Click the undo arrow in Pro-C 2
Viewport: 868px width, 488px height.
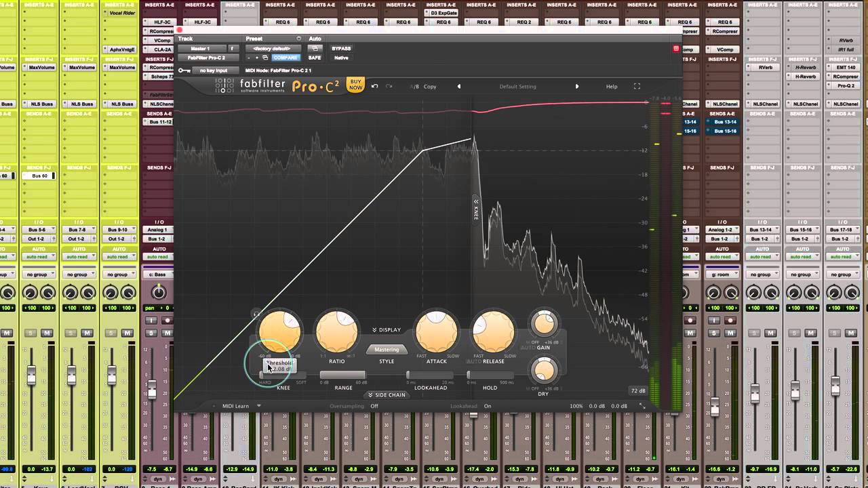(x=374, y=86)
